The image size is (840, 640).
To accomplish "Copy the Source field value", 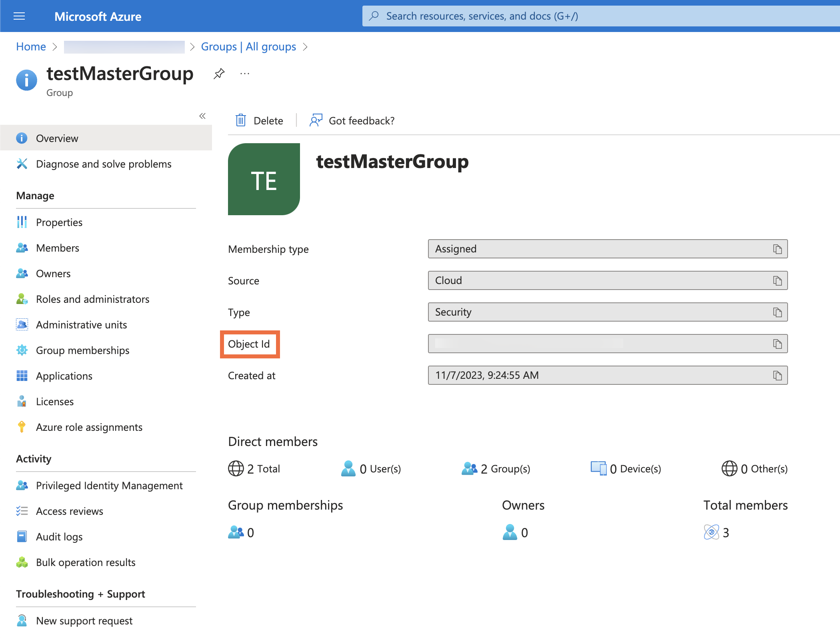I will (777, 281).
